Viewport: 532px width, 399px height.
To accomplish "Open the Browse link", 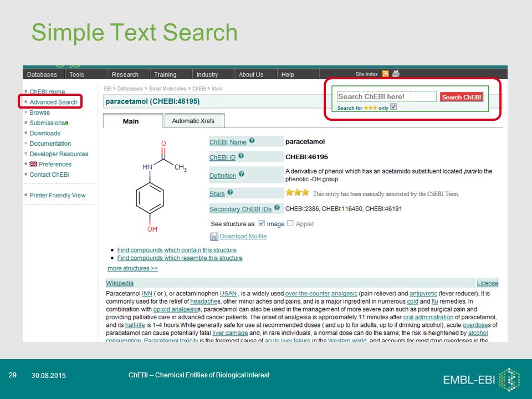I will coord(39,112).
